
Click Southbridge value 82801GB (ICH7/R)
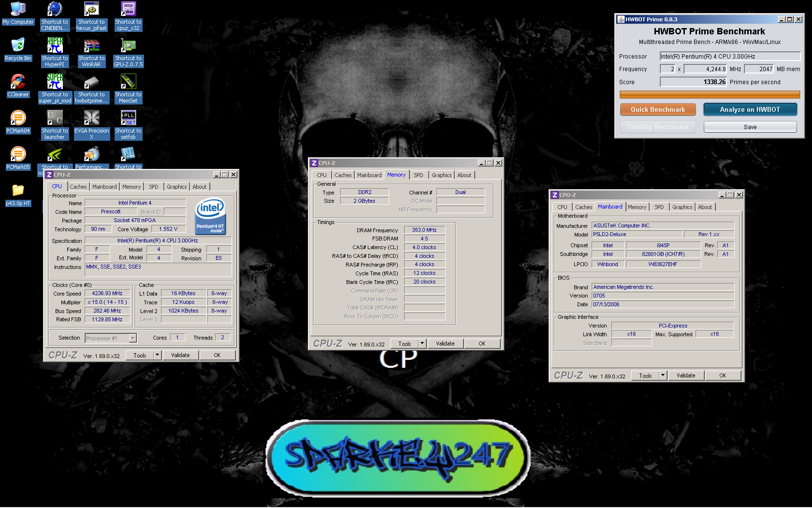coord(663,254)
